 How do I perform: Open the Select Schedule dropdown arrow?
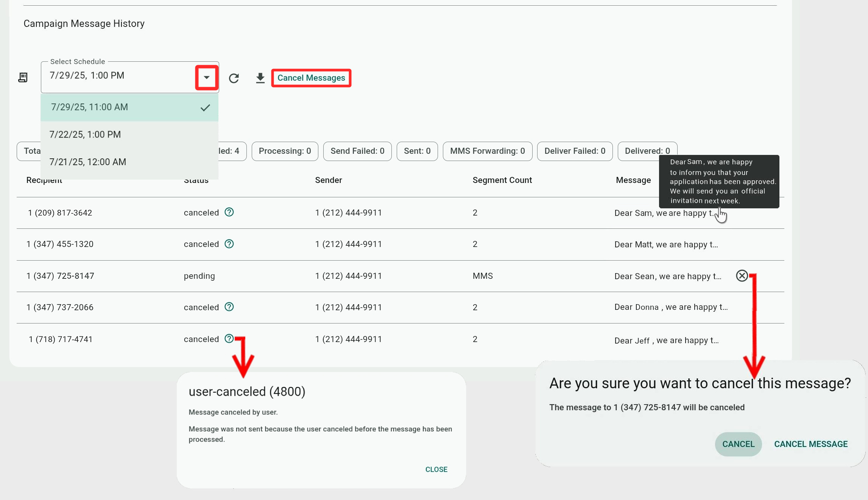[x=206, y=78]
